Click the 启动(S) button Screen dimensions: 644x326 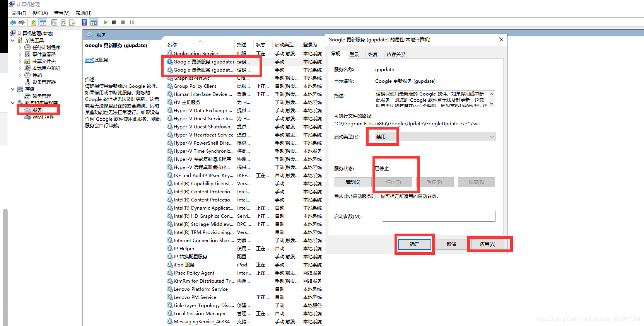click(353, 182)
